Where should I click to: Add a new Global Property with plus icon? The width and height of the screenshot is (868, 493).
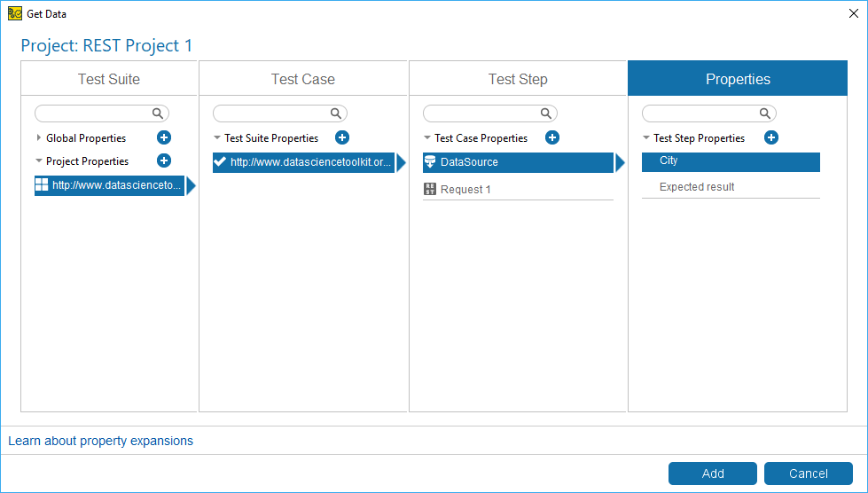(164, 137)
